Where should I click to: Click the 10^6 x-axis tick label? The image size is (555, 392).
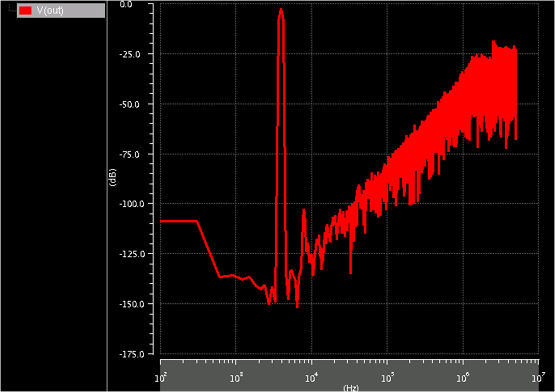tap(464, 378)
